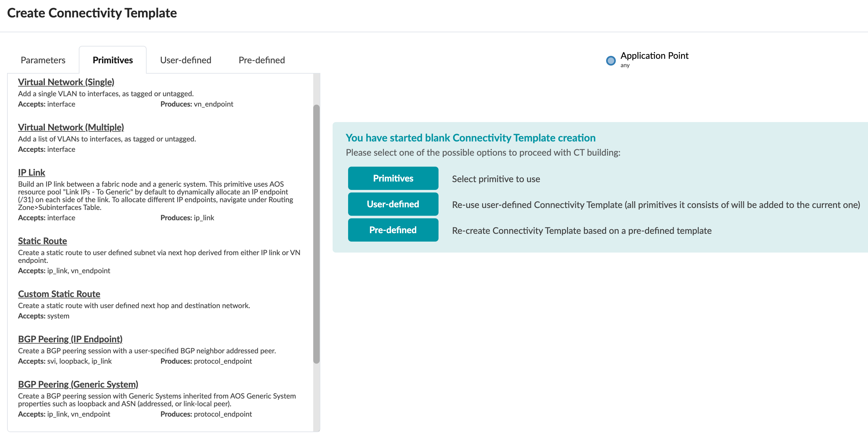868x436 pixels.
Task: Select BGP Peering (Generic System) primitive
Action: [x=78, y=384]
